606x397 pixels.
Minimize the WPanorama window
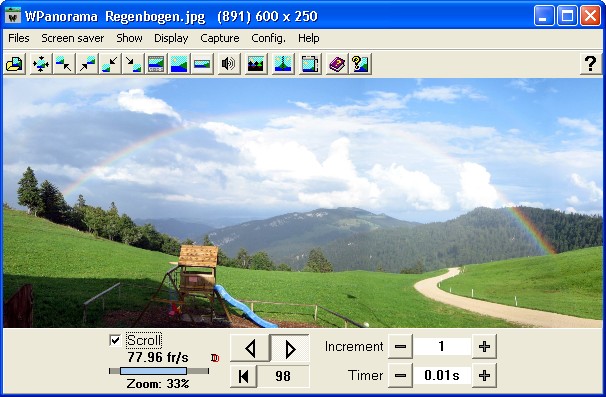point(544,16)
